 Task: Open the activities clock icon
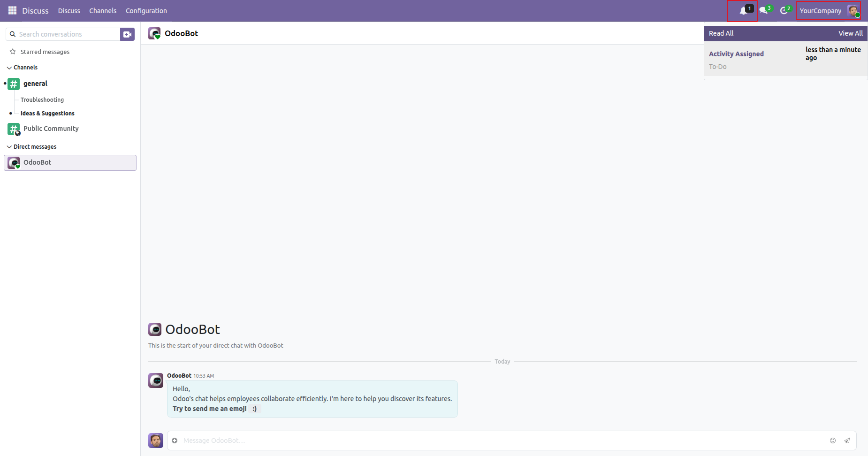[784, 11]
